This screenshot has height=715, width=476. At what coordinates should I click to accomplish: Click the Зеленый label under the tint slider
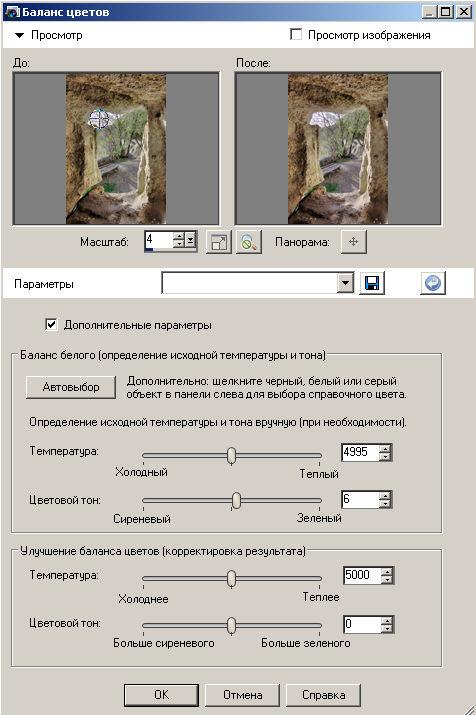319,518
